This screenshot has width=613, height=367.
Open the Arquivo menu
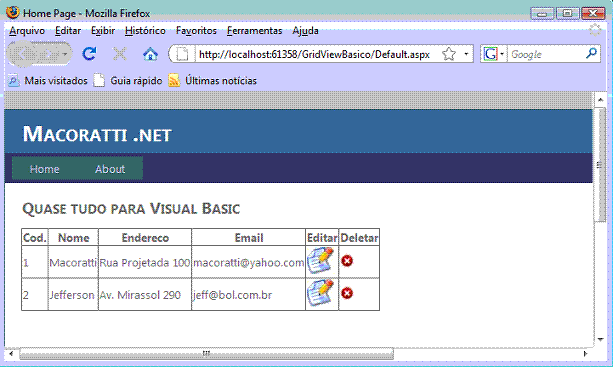click(x=27, y=30)
